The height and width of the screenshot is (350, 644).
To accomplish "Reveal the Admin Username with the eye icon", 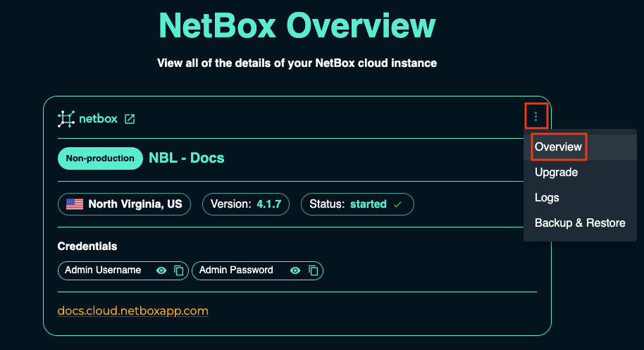I will pos(161,270).
